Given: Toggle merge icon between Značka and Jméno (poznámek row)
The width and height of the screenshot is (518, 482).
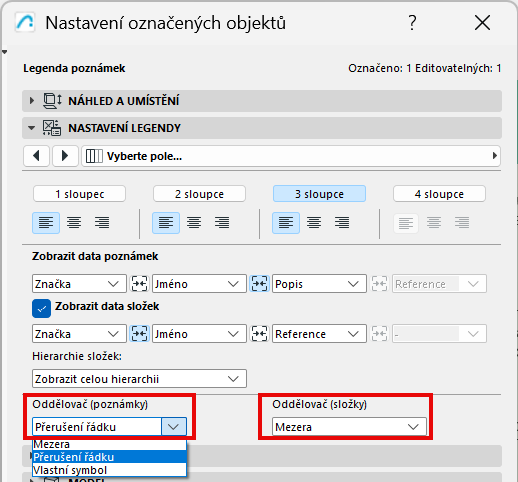Looking at the screenshot, I should 139,284.
